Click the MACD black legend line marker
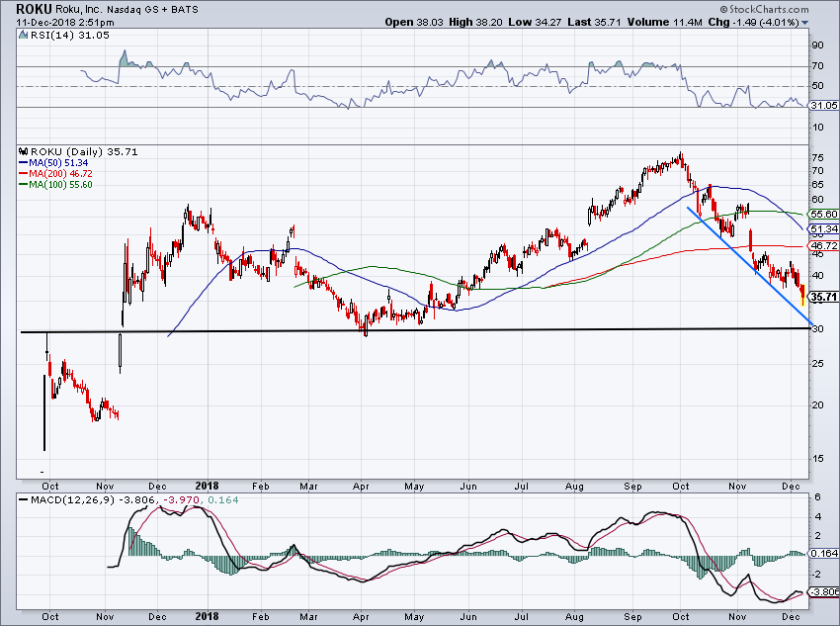The height and width of the screenshot is (626, 840). tap(23, 500)
